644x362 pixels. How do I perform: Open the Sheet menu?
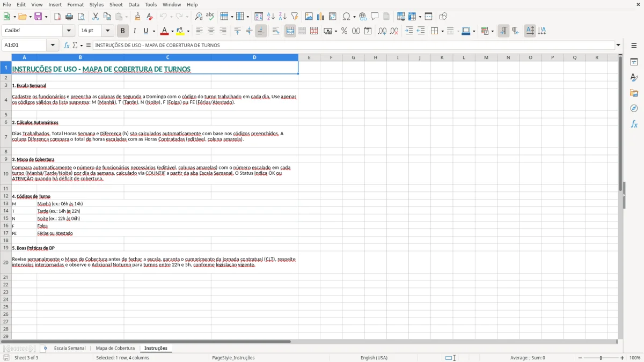pos(116,4)
